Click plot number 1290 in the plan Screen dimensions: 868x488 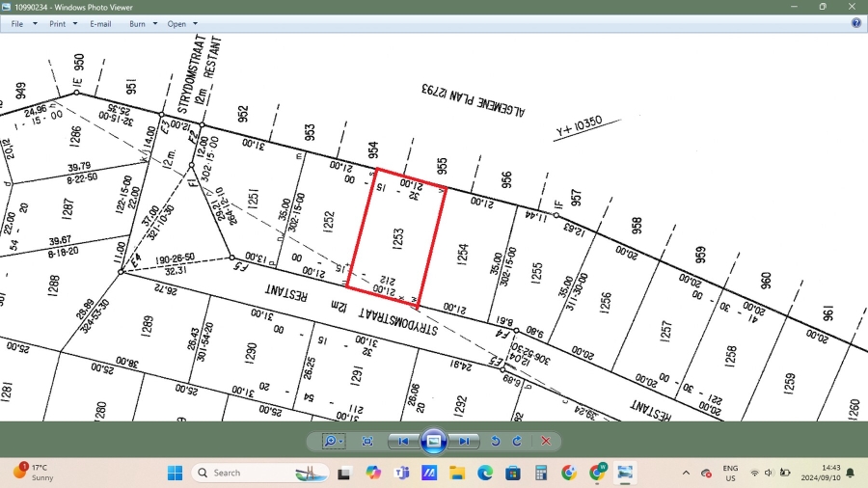pyautogui.click(x=251, y=355)
